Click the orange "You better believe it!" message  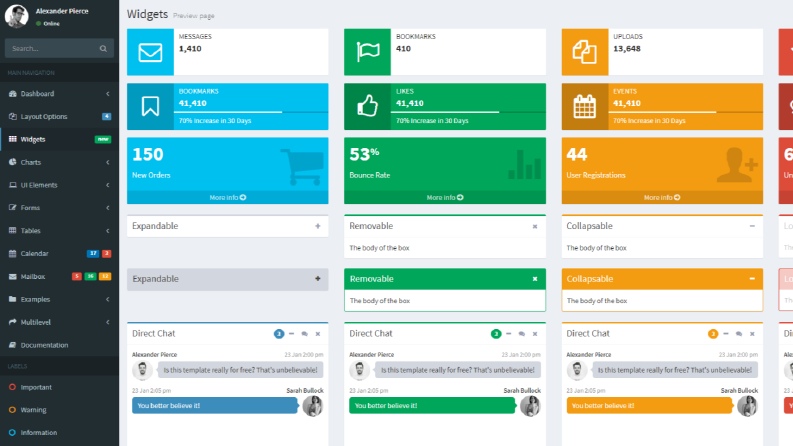pyautogui.click(x=649, y=406)
